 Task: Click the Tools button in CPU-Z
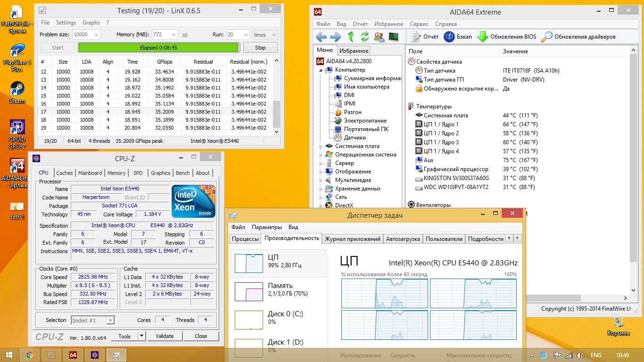click(x=124, y=336)
